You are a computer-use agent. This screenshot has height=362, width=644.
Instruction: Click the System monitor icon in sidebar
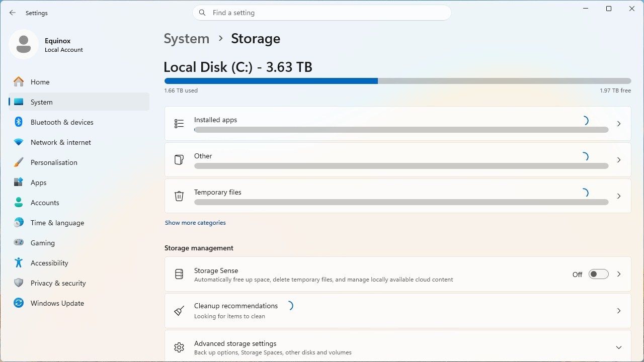tap(19, 102)
